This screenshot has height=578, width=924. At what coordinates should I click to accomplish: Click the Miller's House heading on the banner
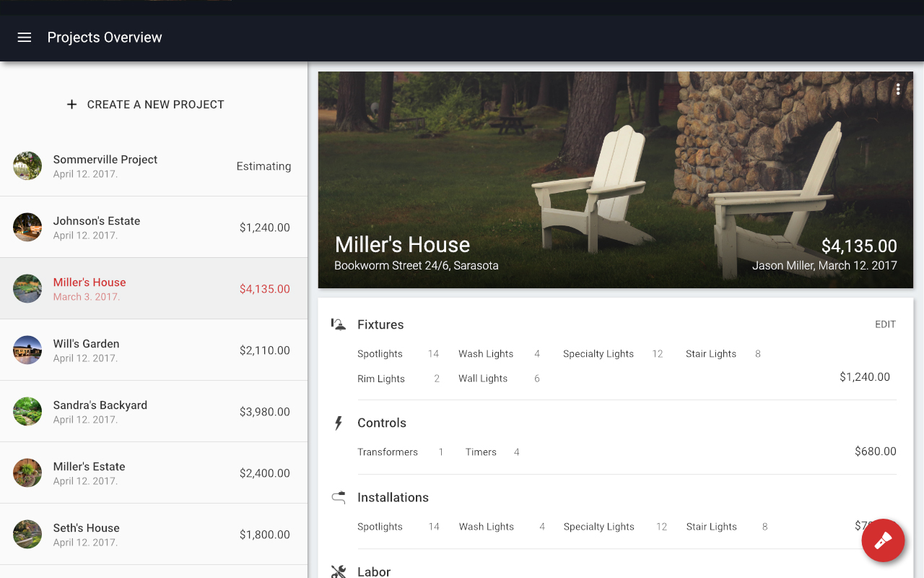click(402, 244)
